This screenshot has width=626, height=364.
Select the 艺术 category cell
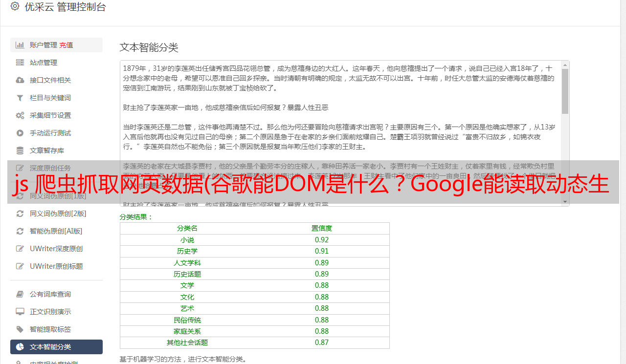(187, 308)
